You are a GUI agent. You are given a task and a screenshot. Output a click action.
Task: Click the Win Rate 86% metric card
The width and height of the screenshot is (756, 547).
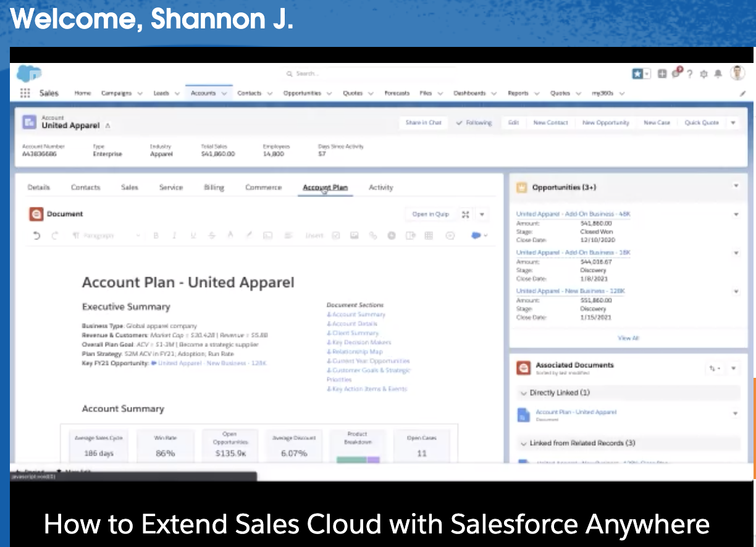(166, 446)
